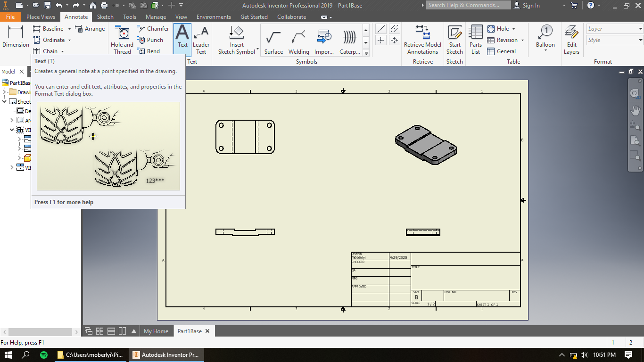The width and height of the screenshot is (644, 362).
Task: Select the tile horizontally window layout icon
Action: click(x=111, y=331)
